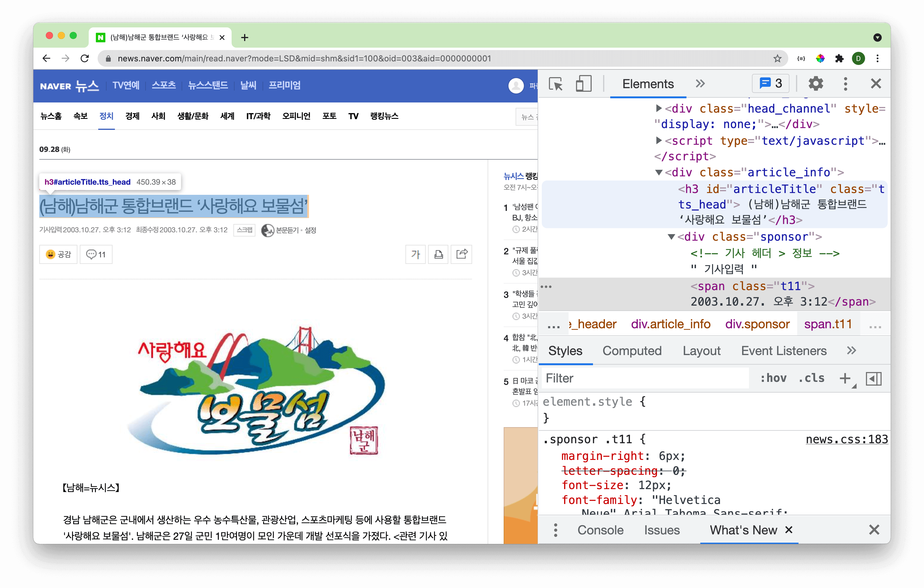This screenshot has width=924, height=588.
Task: Go back to the previous page
Action: click(x=46, y=58)
